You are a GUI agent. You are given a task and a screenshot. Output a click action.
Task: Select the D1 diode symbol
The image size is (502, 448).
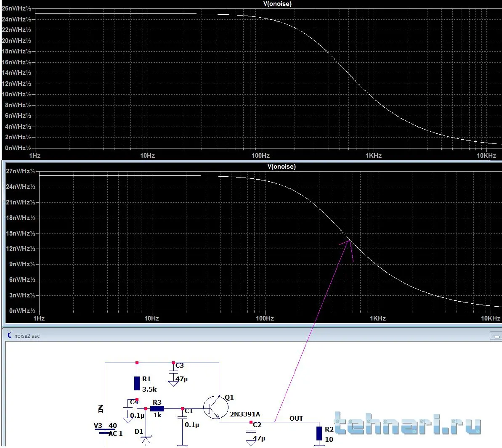pos(146,440)
